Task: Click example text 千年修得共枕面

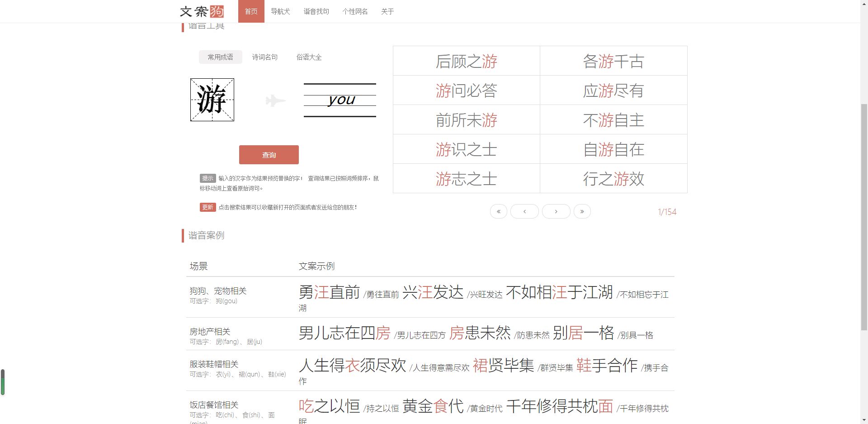Action: [x=559, y=406]
